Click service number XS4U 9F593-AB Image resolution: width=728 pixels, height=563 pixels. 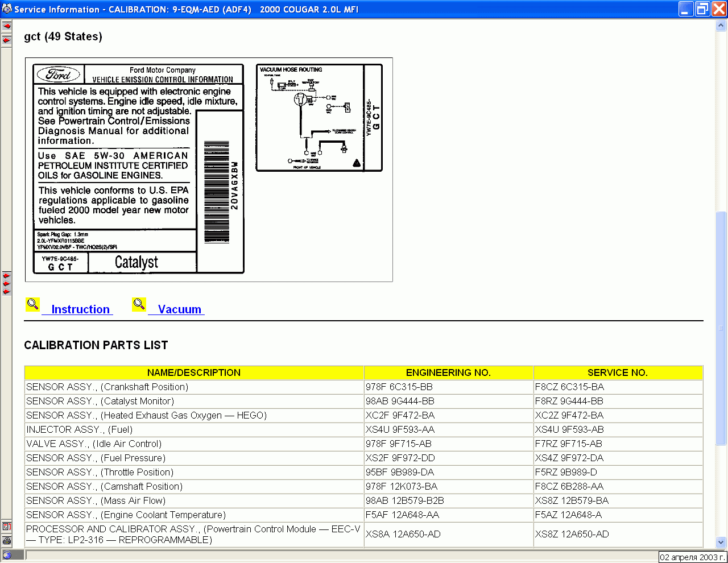[569, 429]
